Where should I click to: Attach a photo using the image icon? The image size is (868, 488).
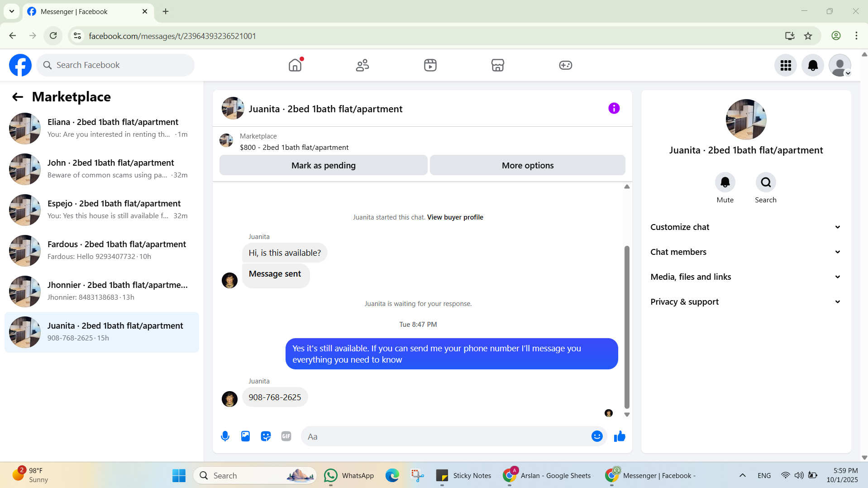(245, 436)
